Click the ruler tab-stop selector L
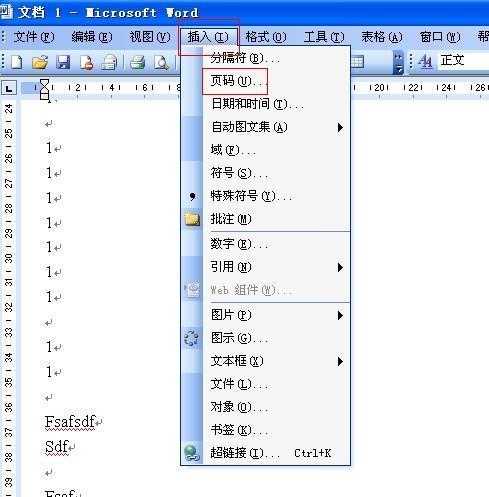489x497 pixels. 9,88
